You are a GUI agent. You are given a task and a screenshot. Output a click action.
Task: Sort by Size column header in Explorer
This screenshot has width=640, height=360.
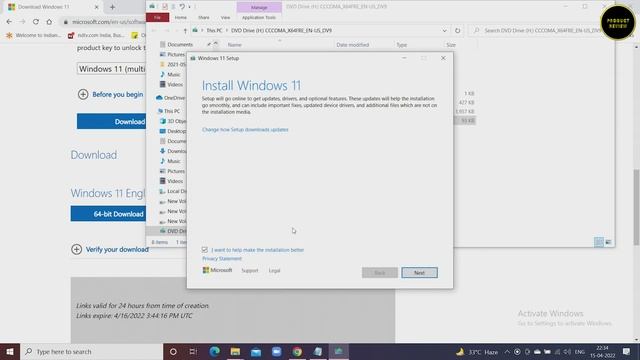click(451, 45)
